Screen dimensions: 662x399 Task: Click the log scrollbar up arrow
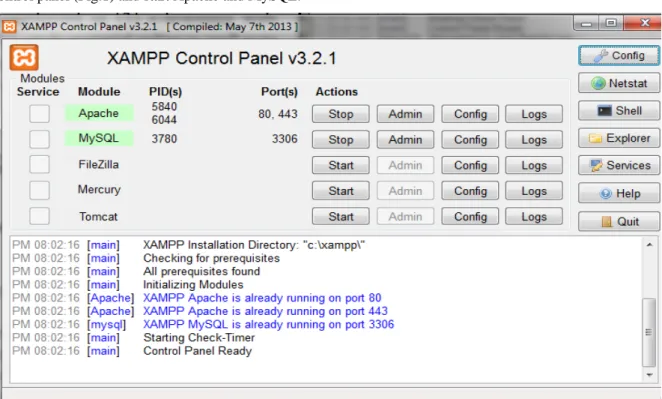point(649,244)
